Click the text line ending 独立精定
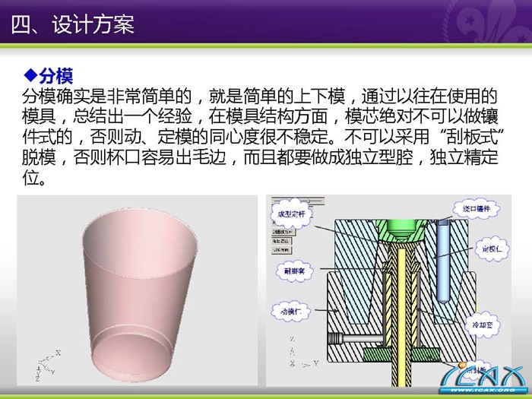 click(260, 157)
